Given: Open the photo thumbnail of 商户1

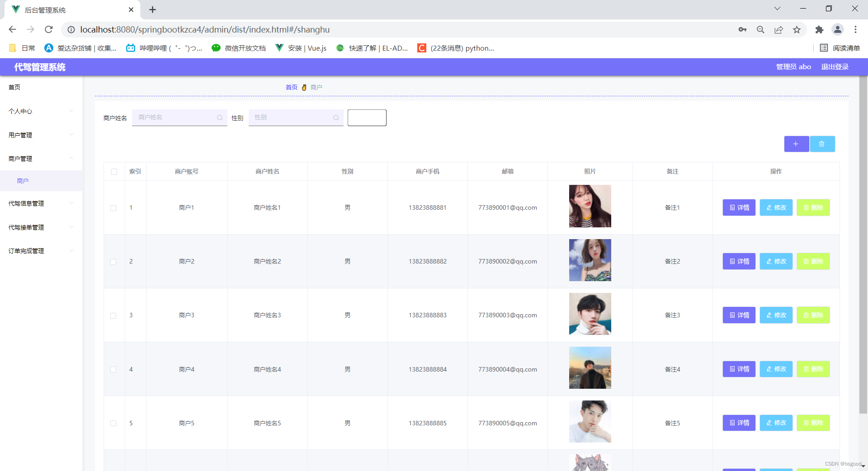Looking at the screenshot, I should [590, 206].
